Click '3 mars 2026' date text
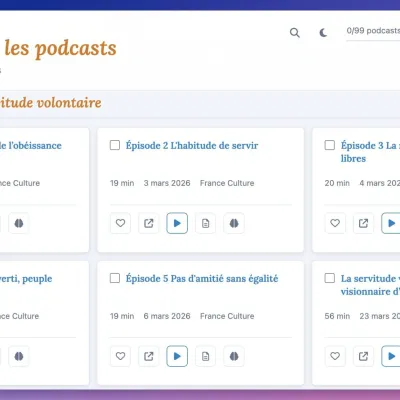 [x=167, y=183]
